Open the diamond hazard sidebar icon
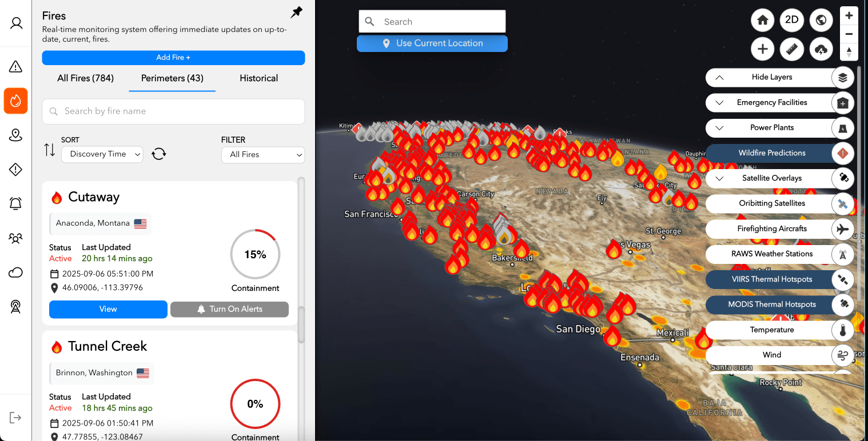Image resolution: width=868 pixels, height=441 pixels. pos(16,170)
